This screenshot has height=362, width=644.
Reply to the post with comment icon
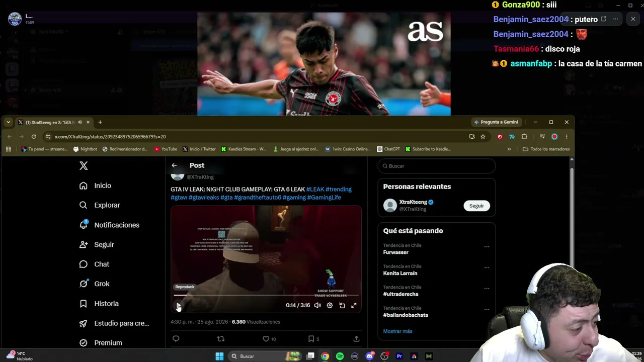176,339
